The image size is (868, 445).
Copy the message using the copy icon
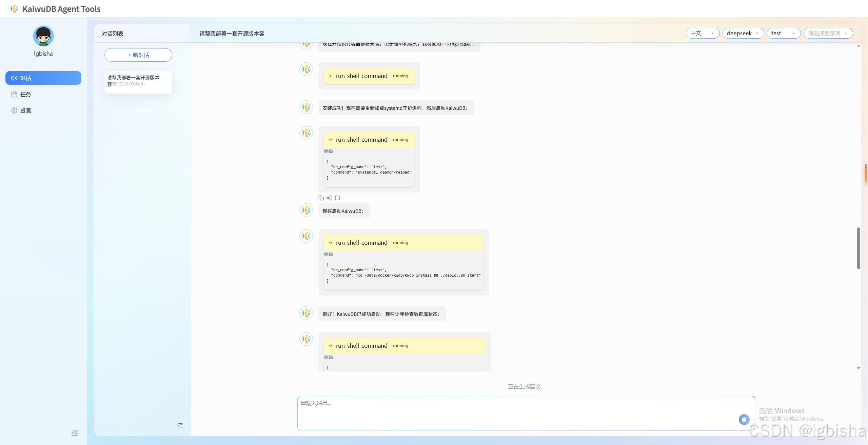click(321, 198)
